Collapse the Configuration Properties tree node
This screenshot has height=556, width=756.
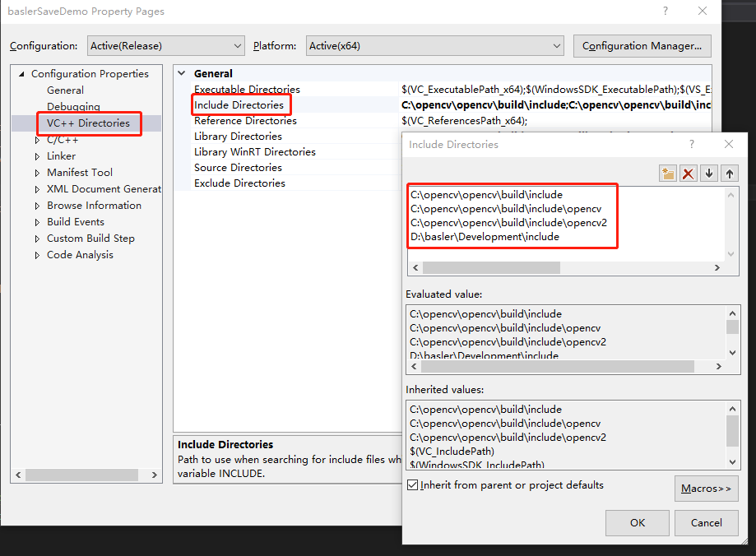point(20,73)
